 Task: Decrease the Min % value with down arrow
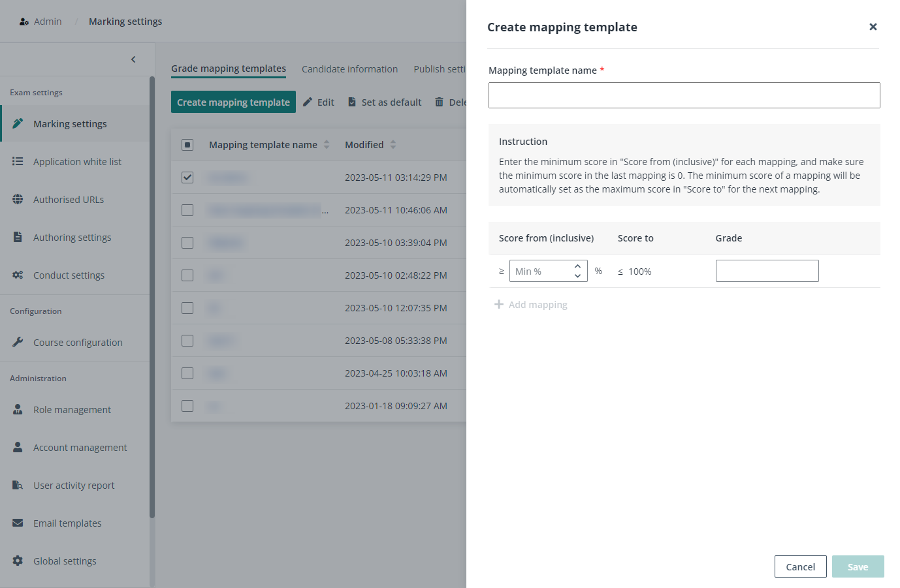pos(577,275)
